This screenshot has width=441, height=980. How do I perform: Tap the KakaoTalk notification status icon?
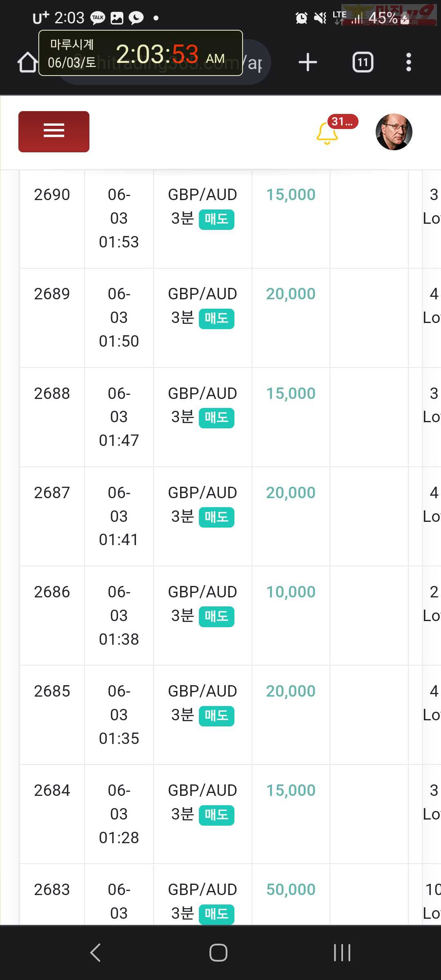98,18
